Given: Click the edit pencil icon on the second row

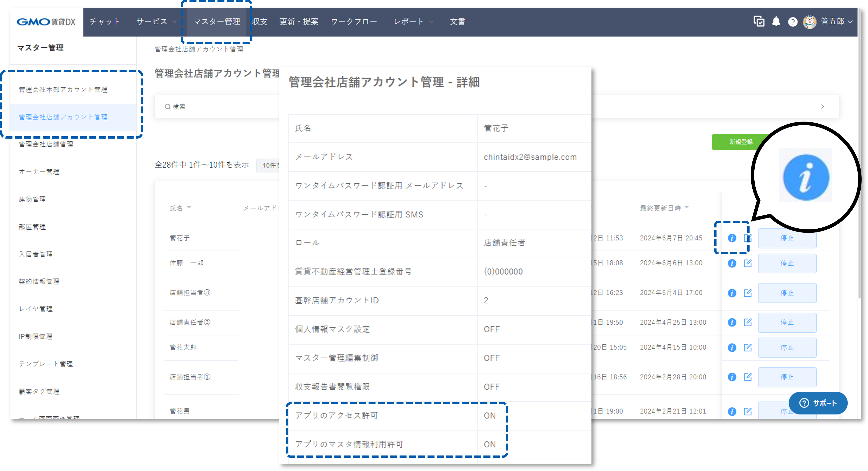Looking at the screenshot, I should (x=748, y=263).
